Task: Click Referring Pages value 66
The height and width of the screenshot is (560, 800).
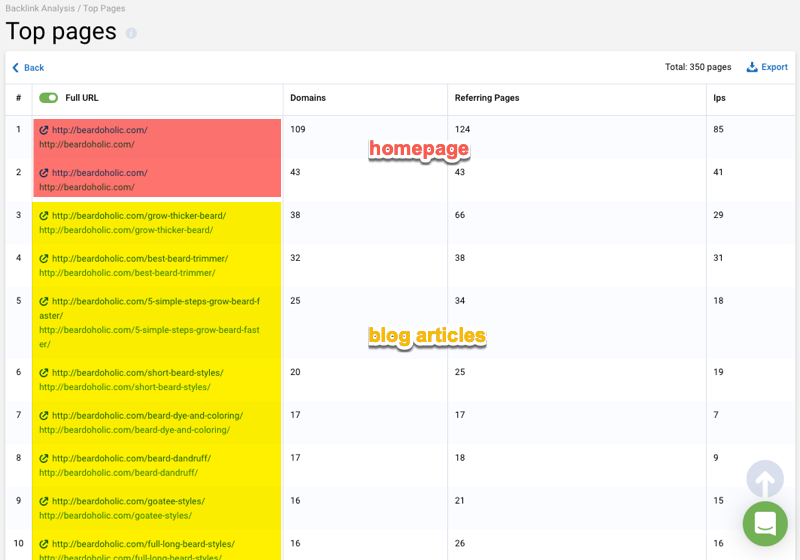Action: coord(460,215)
